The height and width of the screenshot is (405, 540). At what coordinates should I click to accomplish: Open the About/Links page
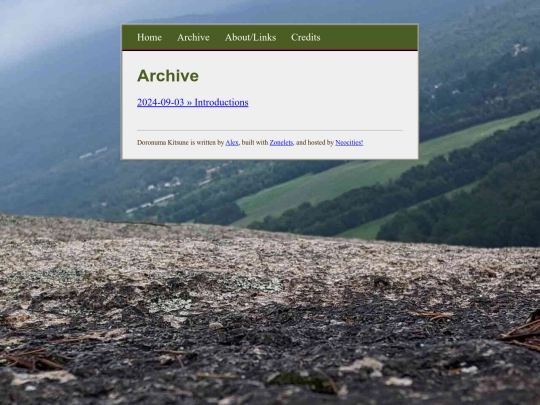(x=250, y=37)
